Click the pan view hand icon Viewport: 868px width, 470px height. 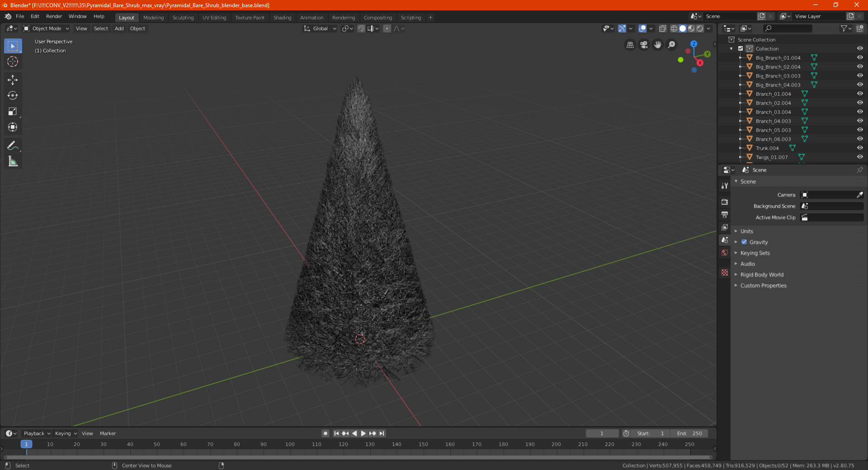tap(658, 45)
